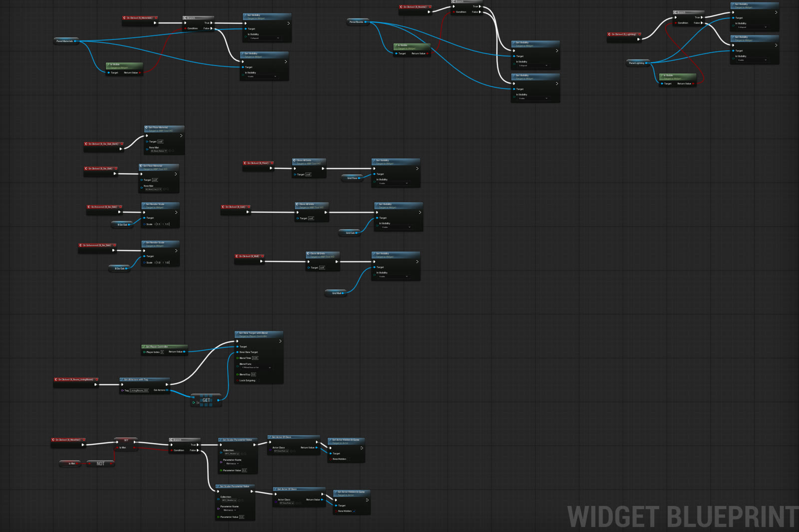Select the Is Wet variable getter beside NOT
The height and width of the screenshot is (532, 799).
[70, 464]
